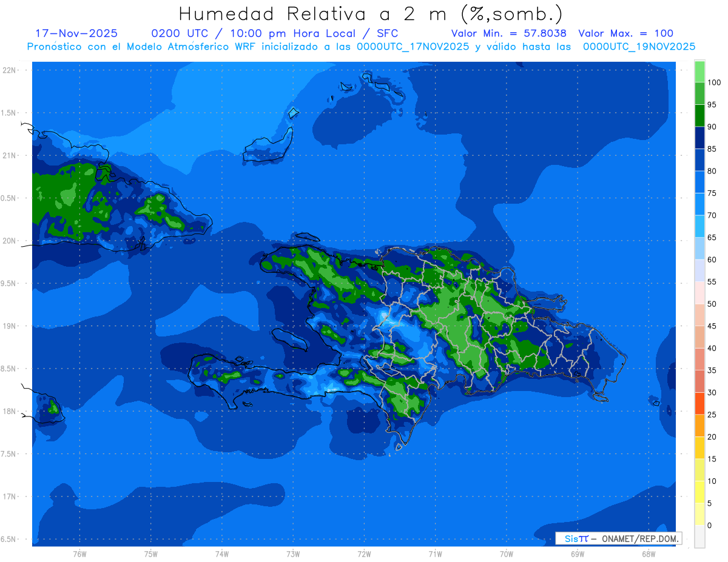Pick legend color between 5 and 10
This screenshot has width=728, height=562.
click(699, 492)
